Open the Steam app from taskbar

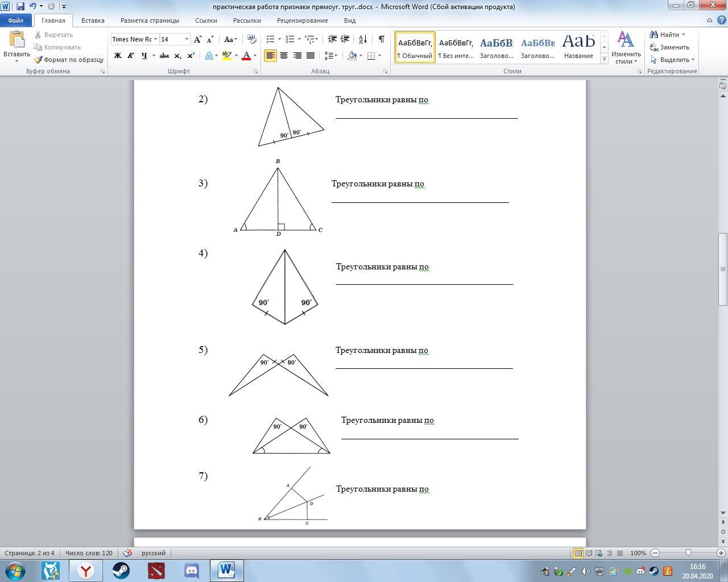pos(121,570)
